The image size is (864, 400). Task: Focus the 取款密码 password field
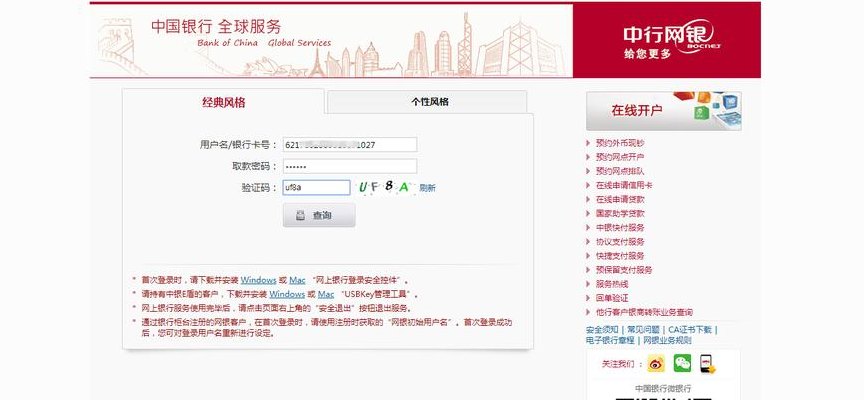point(350,166)
